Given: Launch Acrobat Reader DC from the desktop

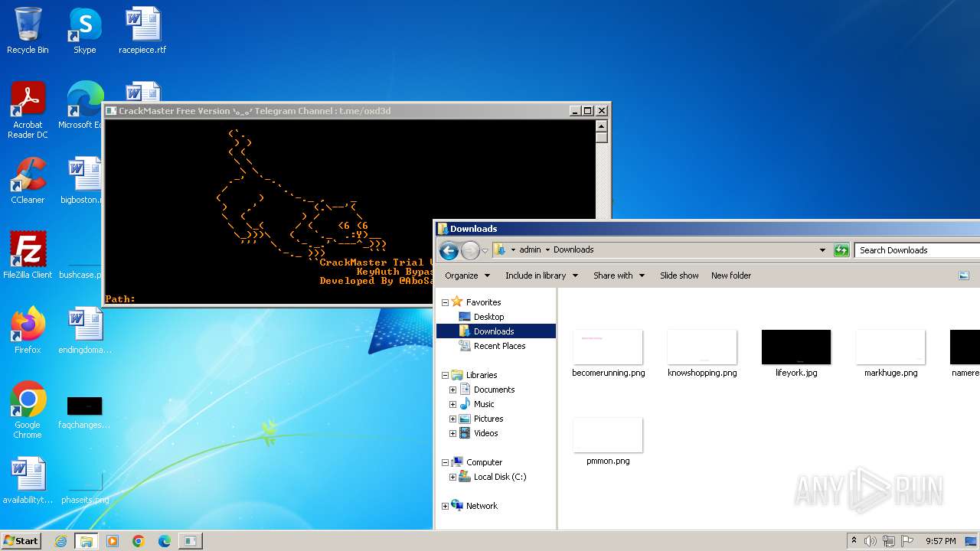Looking at the screenshot, I should (x=28, y=110).
